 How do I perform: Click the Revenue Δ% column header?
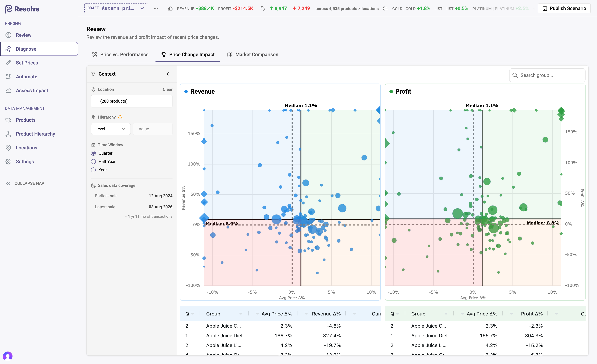click(326, 314)
